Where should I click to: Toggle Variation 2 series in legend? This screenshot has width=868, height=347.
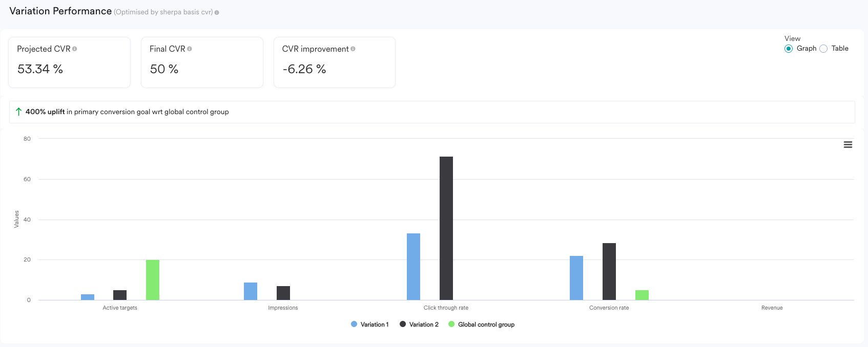(x=424, y=324)
